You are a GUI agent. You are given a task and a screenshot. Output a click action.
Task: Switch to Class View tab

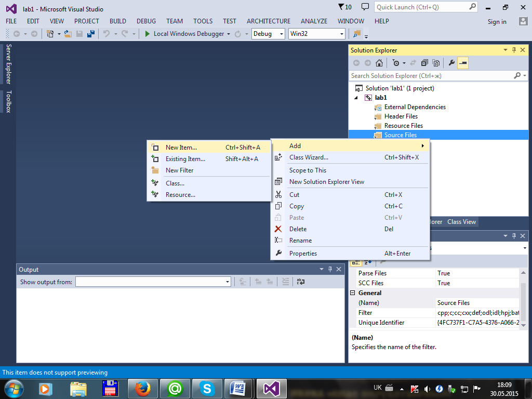pos(461,222)
